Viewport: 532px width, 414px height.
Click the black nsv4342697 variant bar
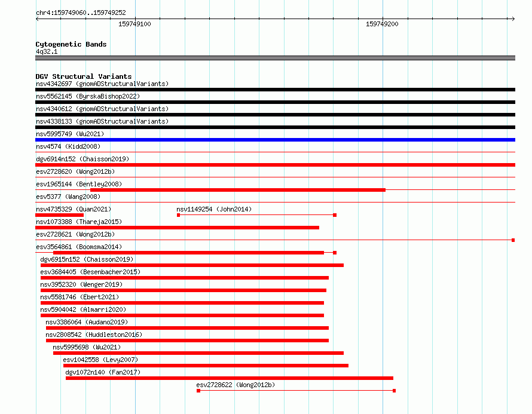pos(275,90)
